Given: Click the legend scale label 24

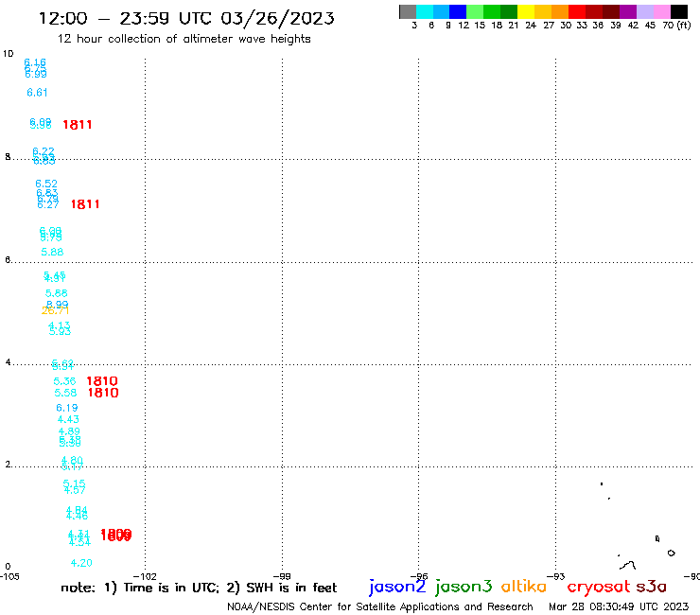Looking at the screenshot, I should tap(531, 26).
